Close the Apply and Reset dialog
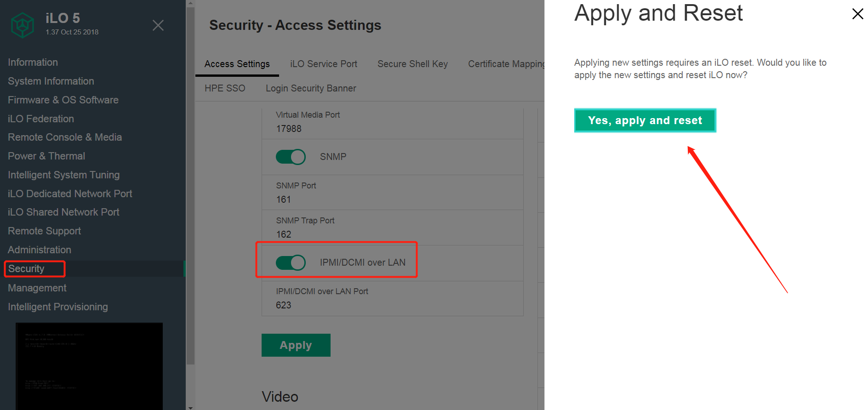 (857, 14)
